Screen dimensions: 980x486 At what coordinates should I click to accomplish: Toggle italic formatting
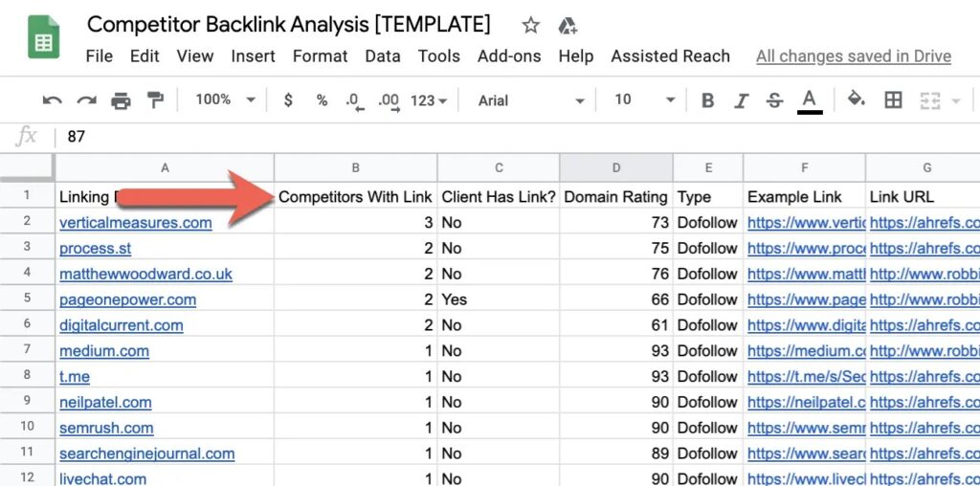click(742, 99)
